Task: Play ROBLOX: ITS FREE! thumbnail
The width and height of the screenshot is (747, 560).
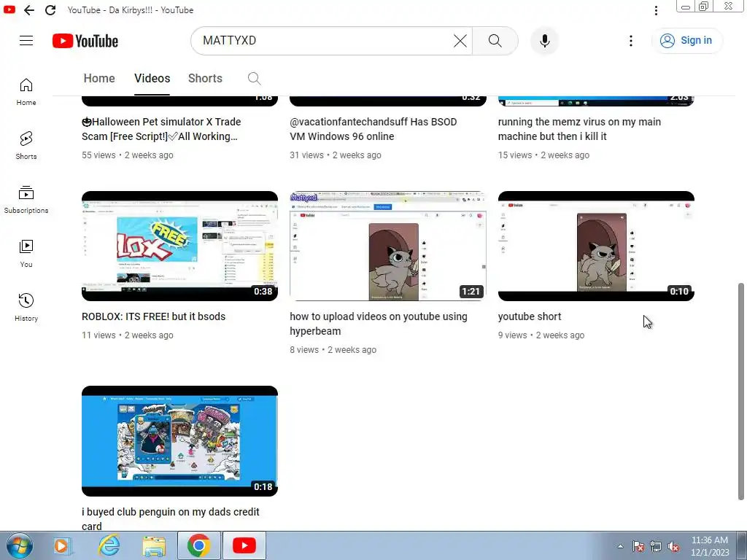Action: (179, 246)
